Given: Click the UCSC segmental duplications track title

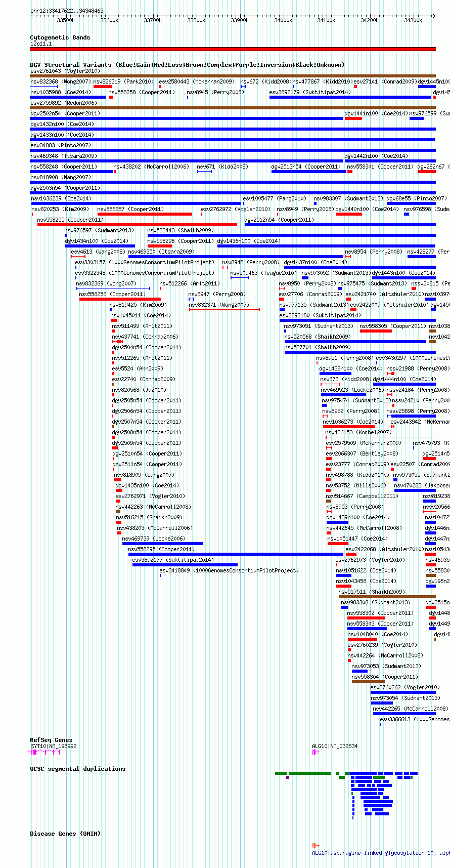Looking at the screenshot, I should point(77,769).
